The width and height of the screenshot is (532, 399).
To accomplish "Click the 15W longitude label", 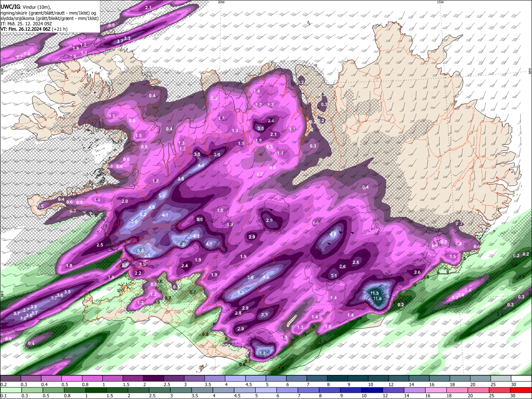I will coord(440,2).
